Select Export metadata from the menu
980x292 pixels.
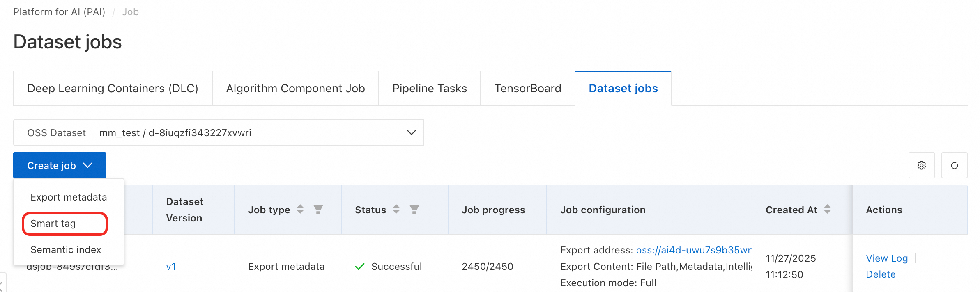[69, 197]
